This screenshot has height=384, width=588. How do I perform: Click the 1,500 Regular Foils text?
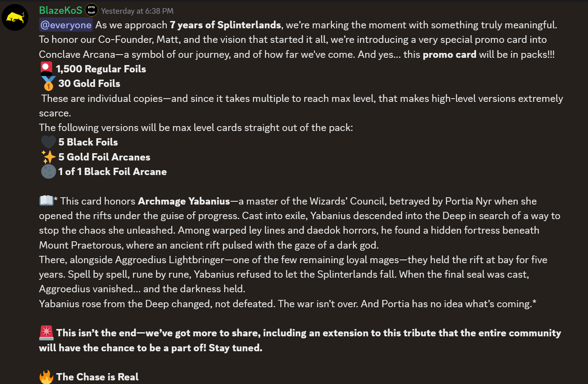(101, 69)
